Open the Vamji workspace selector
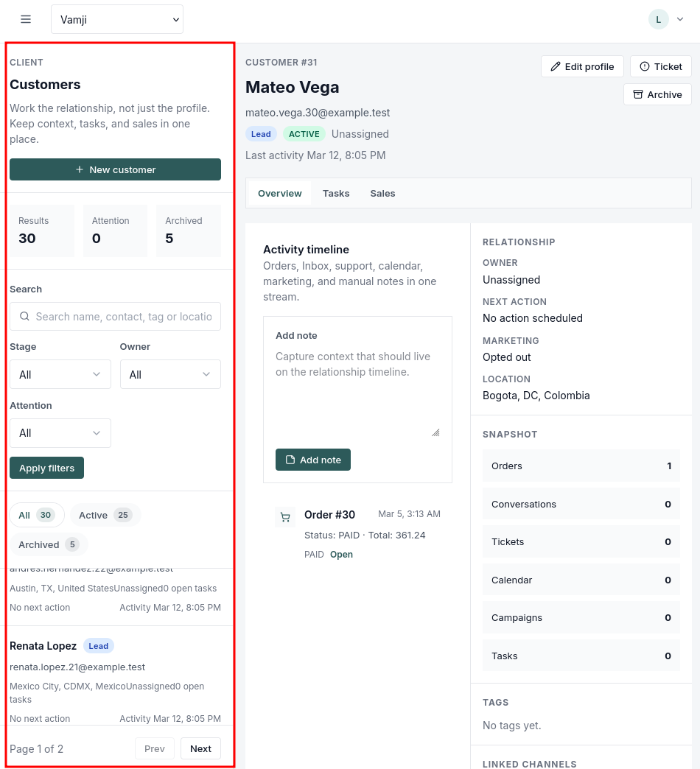Viewport: 700px width, 769px height. click(x=116, y=19)
